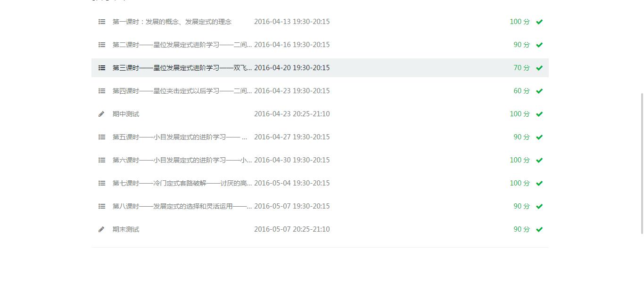
Task: Click the list icon beside 第八课时 lesson
Action: (x=102, y=206)
